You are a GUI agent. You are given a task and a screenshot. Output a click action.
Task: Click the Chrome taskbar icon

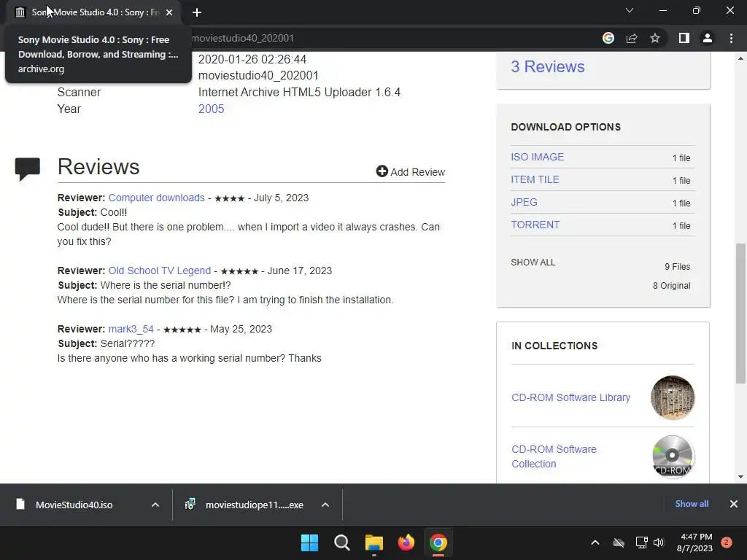(438, 542)
